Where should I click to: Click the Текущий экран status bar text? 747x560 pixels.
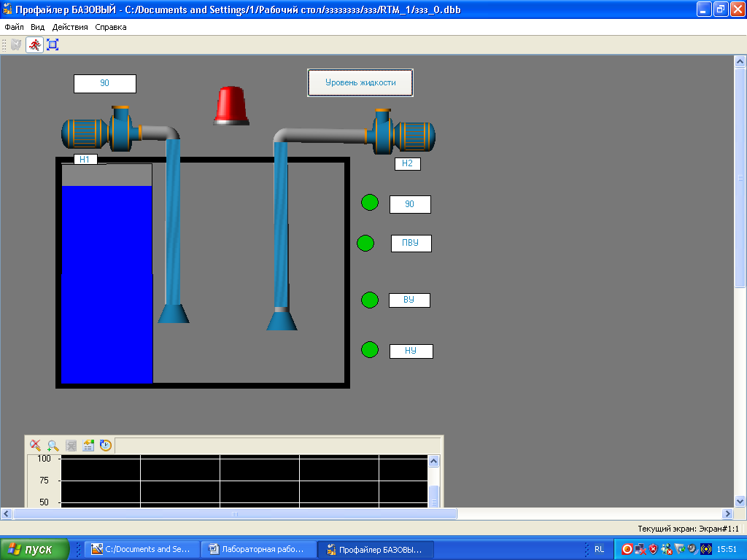coord(688,529)
